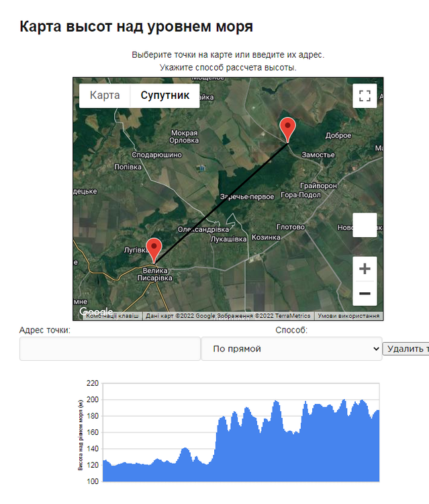Open the Способ dropdown showing По прямой
The height and width of the screenshot is (504, 429).
[291, 349]
